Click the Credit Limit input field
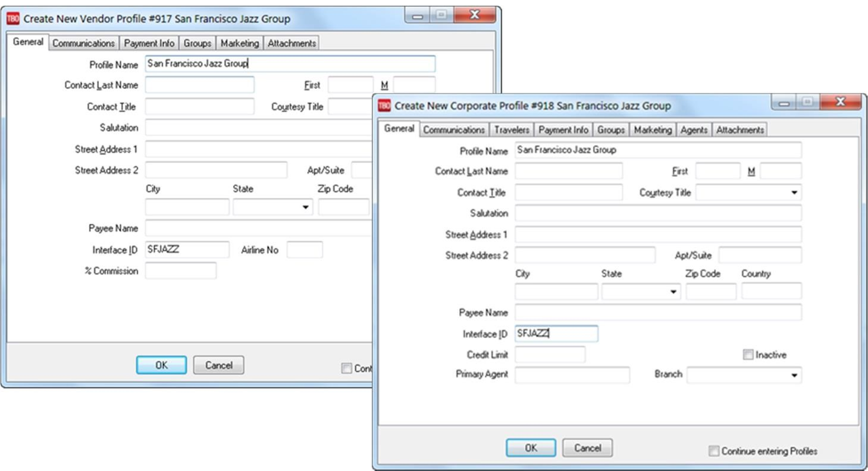Screen dimensions: 868x471 tap(550, 355)
